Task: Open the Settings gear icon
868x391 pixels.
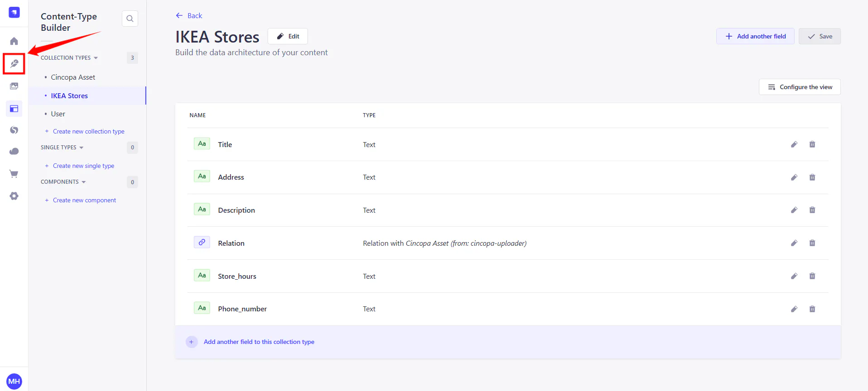Action: click(14, 196)
